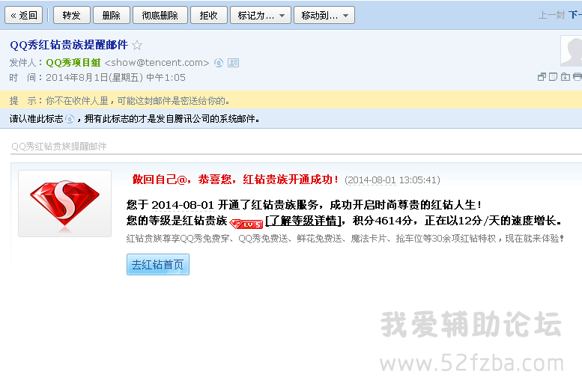Open the 标记为... dropdown
The image size is (582, 392).
[261, 15]
